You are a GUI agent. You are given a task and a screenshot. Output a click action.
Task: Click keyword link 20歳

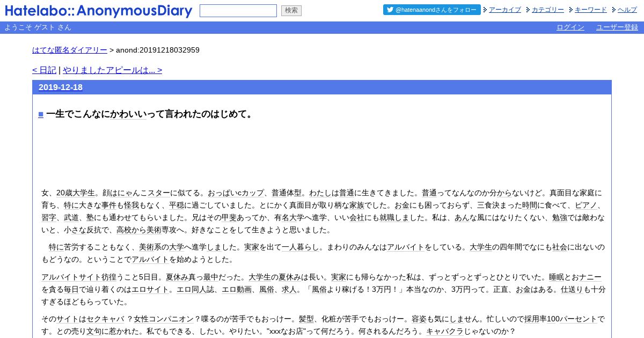[x=64, y=193]
